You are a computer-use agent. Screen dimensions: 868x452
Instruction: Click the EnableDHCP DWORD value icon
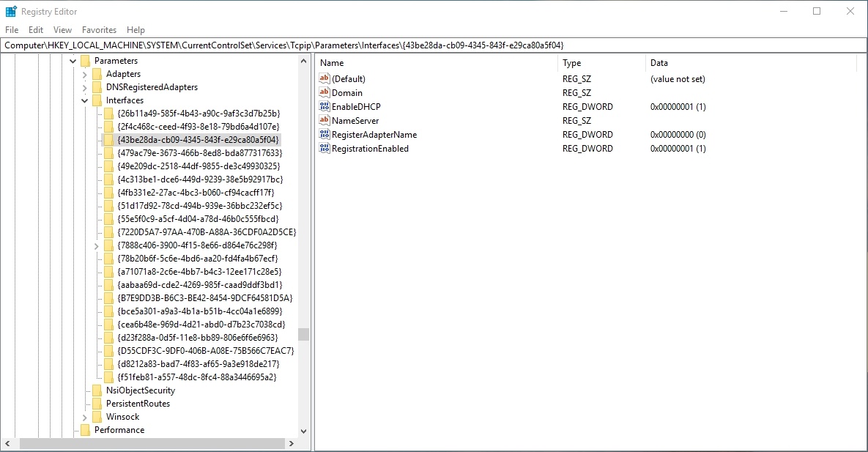[325, 106]
